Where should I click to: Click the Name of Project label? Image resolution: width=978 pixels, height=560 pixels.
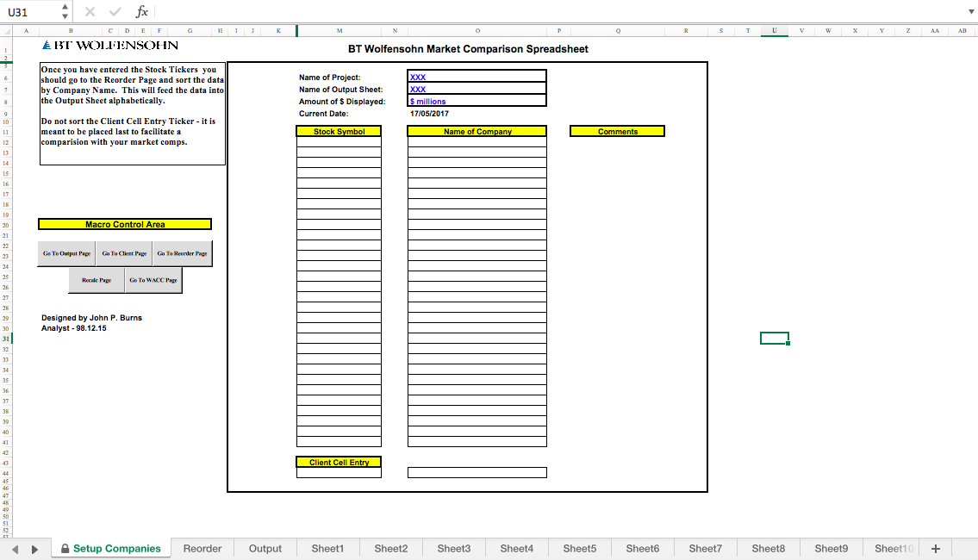[x=329, y=78]
